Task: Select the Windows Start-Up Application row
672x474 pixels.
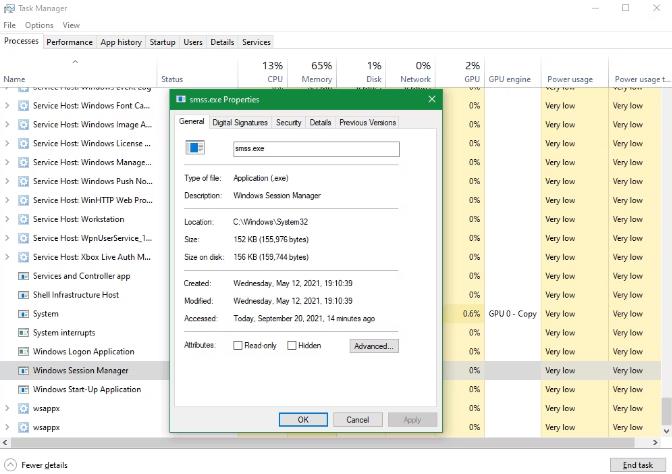Action: click(x=85, y=389)
